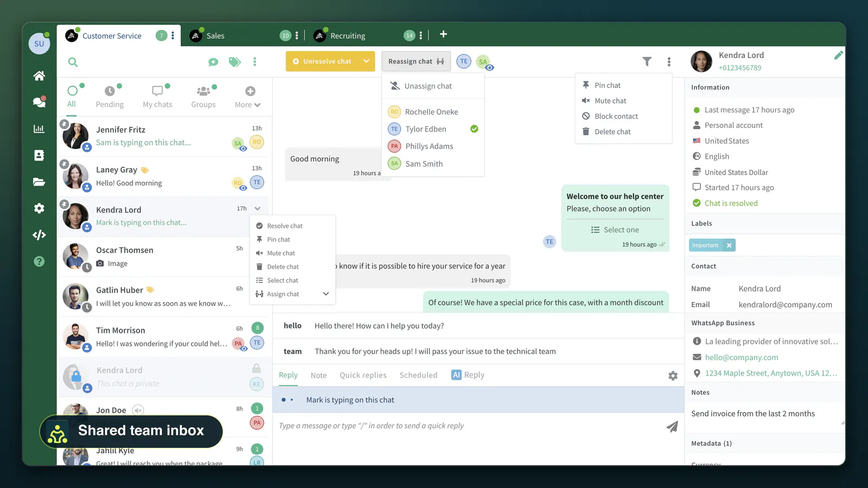
Task: Open the Quick replies tab
Action: click(x=363, y=375)
